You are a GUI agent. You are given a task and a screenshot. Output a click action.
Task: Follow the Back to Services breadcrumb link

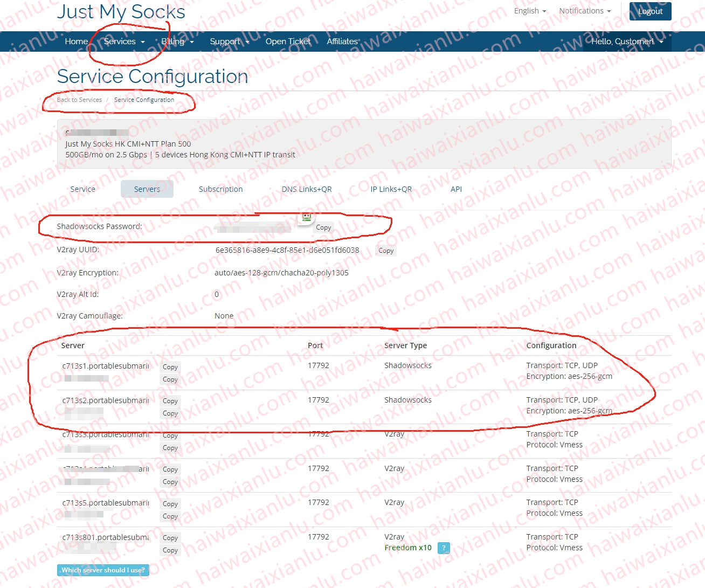(x=79, y=100)
